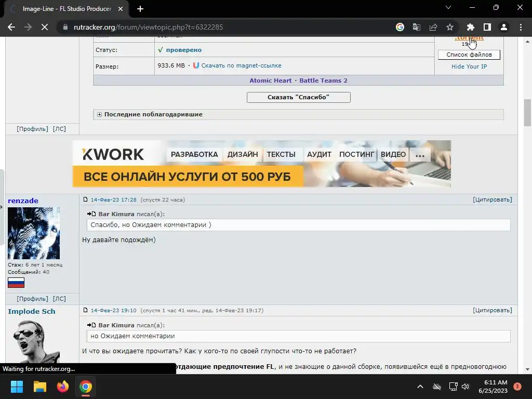Show hidden system tray icons

point(420,387)
